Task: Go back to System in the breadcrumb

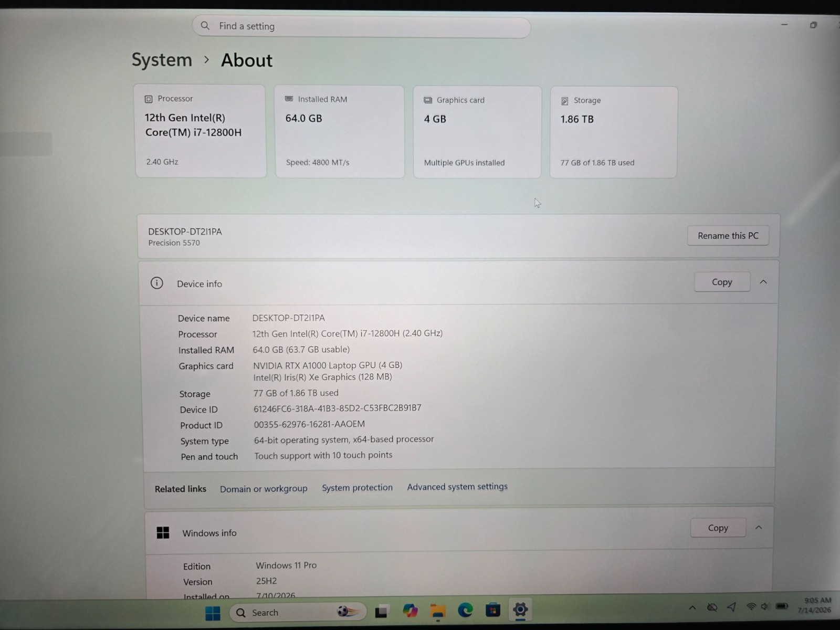Action: (x=162, y=60)
